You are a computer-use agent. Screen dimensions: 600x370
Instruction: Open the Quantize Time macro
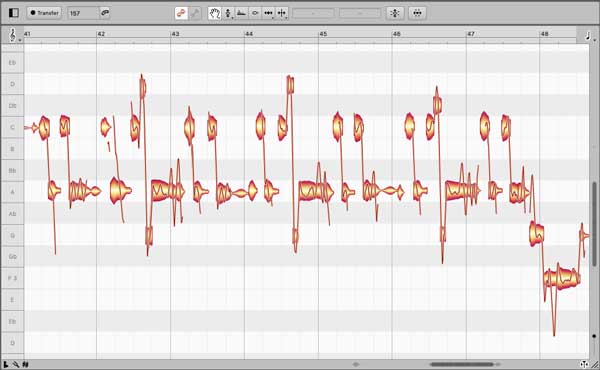[x=417, y=13]
